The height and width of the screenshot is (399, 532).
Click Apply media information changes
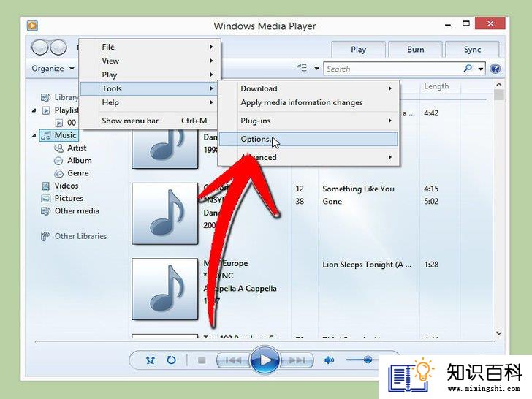click(x=308, y=102)
